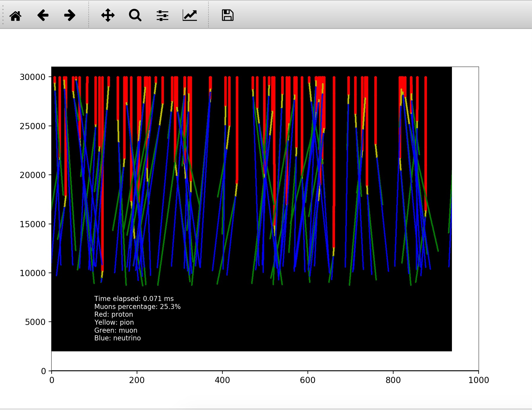Click the 'Muons percentage: 25.3%' text
The image size is (532, 410).
pyautogui.click(x=137, y=307)
